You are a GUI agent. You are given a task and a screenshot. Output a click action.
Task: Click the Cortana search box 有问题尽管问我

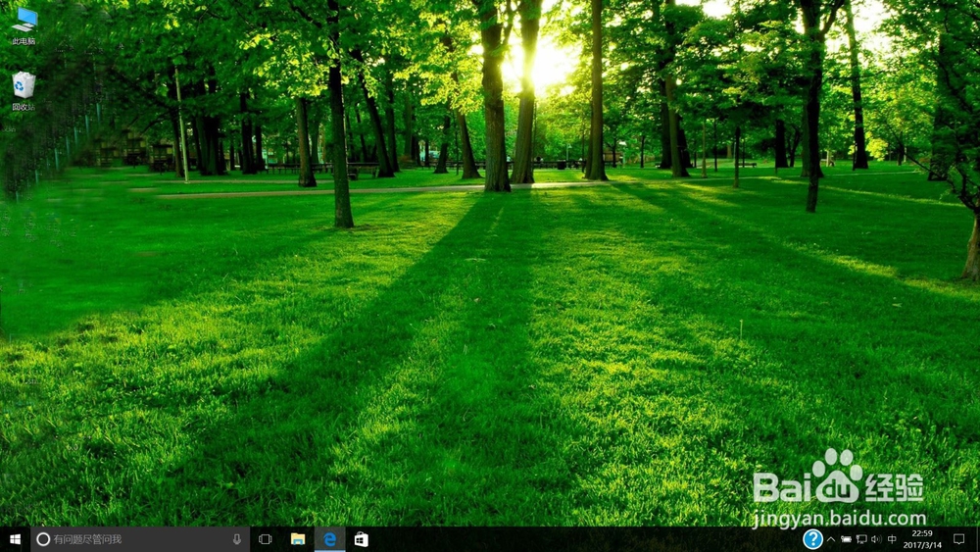[x=140, y=539]
